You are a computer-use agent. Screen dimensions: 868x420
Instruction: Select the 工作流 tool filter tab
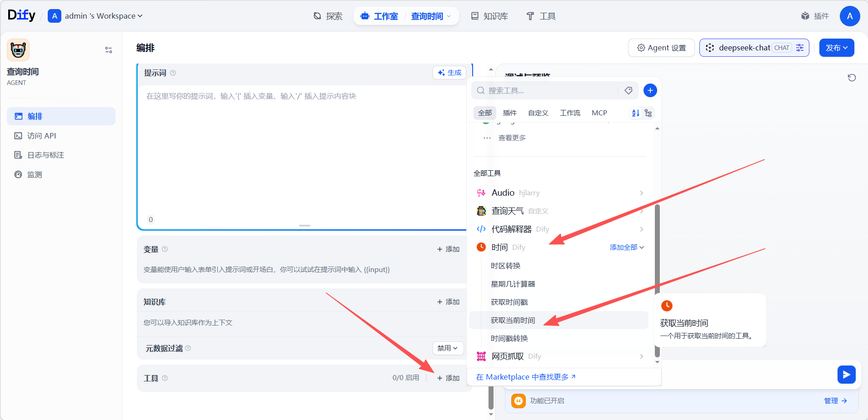click(570, 113)
